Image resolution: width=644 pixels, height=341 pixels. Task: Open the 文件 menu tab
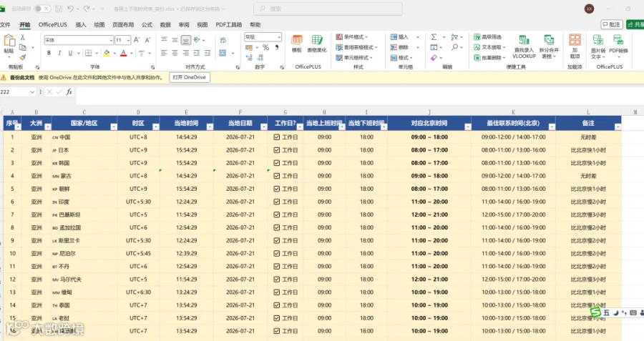click(5, 24)
